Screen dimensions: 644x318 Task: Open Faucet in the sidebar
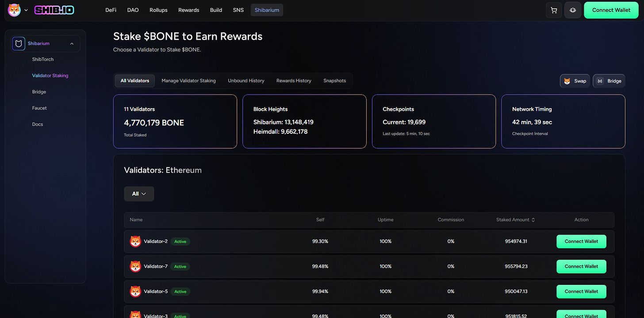pos(39,108)
